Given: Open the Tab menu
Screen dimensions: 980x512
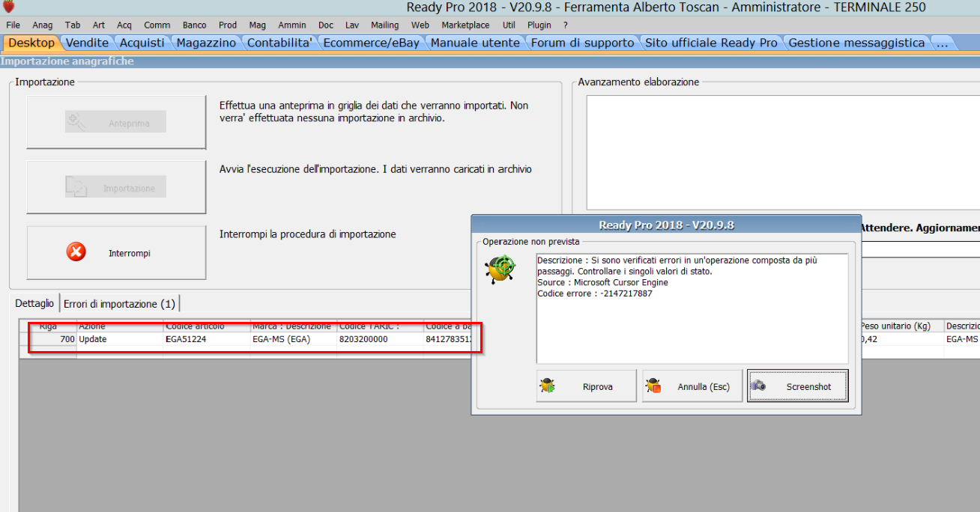Looking at the screenshot, I should coord(73,25).
